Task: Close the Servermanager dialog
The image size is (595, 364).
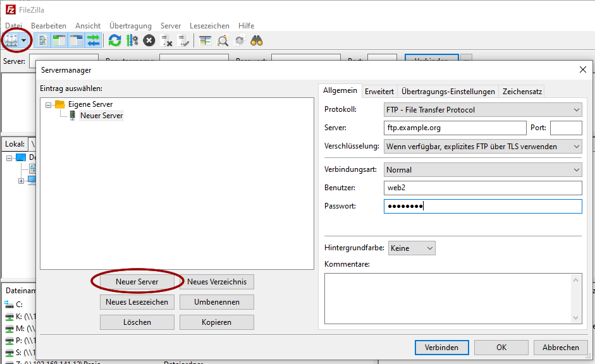Action: pos(583,70)
